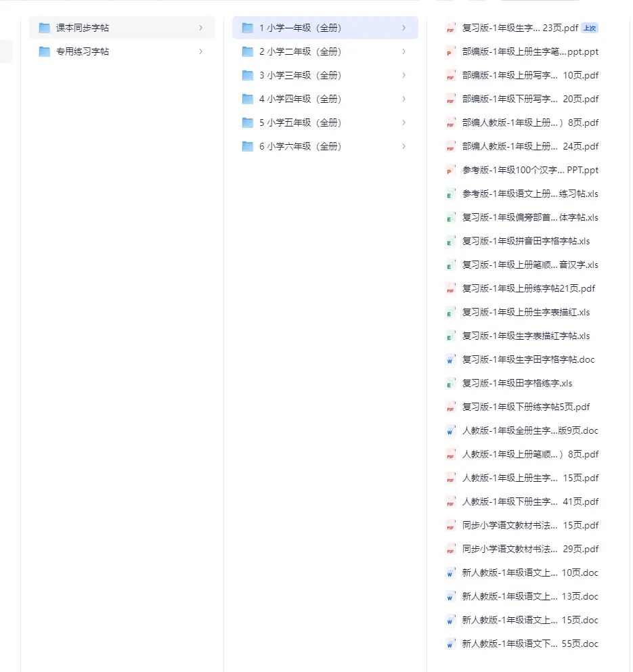Open the 5 小学五年级（全册） folder
The height and width of the screenshot is (672, 633).
[x=300, y=123]
